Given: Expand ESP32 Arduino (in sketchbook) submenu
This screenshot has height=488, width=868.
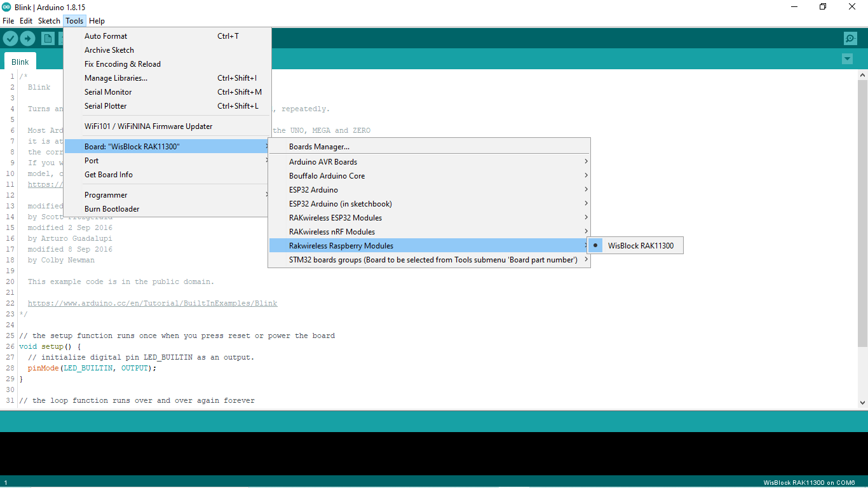Looking at the screenshot, I should click(430, 204).
